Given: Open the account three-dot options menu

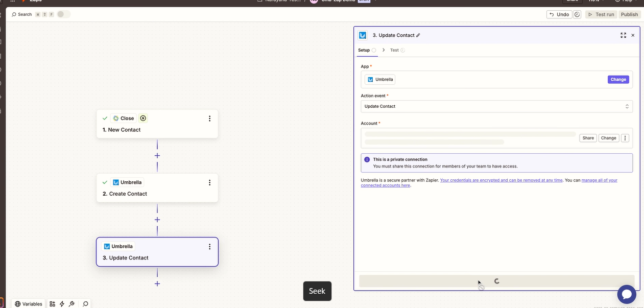Looking at the screenshot, I should (625, 138).
